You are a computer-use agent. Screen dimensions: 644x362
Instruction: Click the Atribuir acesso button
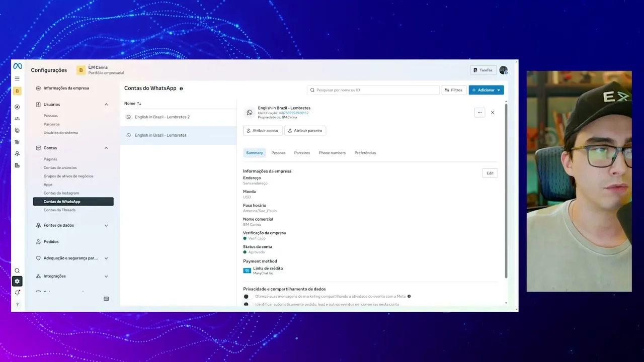click(262, 131)
